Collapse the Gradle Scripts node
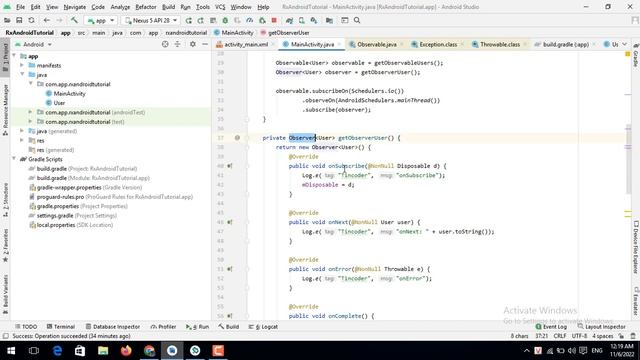 pyautogui.click(x=14, y=159)
